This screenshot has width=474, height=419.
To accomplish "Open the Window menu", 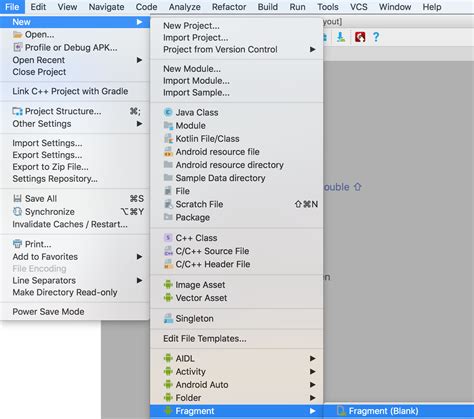I will pos(395,7).
